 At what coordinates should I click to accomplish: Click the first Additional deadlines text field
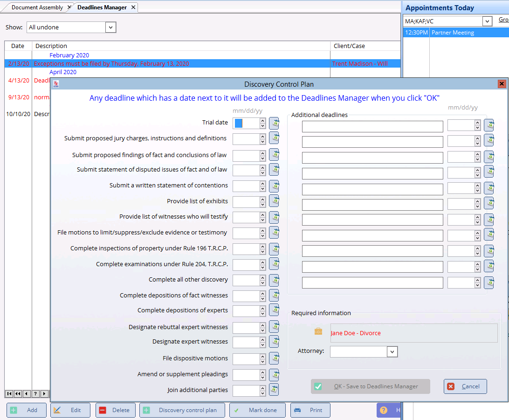(x=372, y=126)
